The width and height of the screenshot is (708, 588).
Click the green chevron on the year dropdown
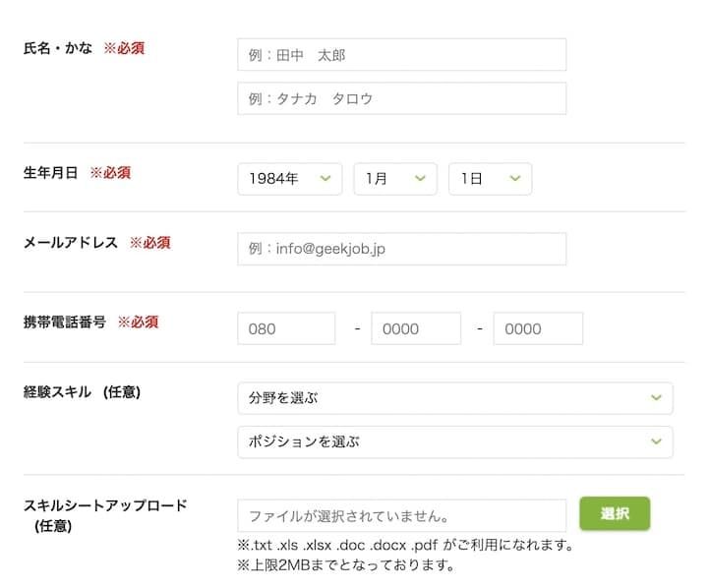[x=324, y=178]
